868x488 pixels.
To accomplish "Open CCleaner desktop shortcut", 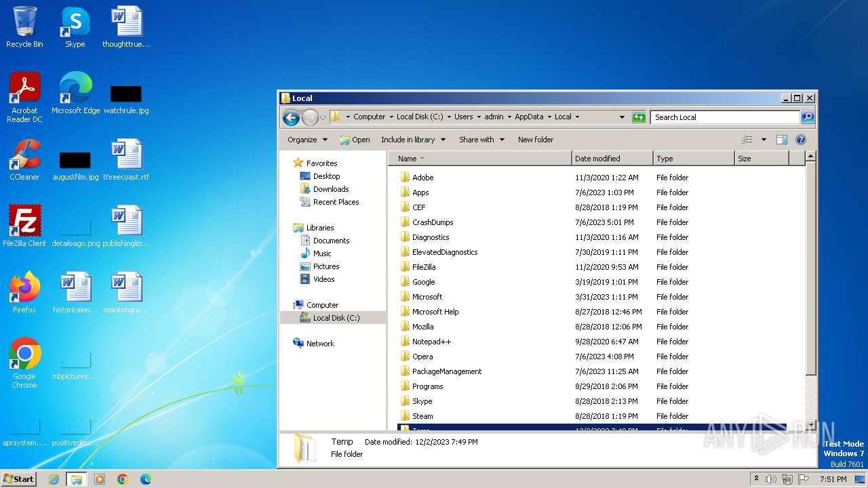I will click(24, 160).
